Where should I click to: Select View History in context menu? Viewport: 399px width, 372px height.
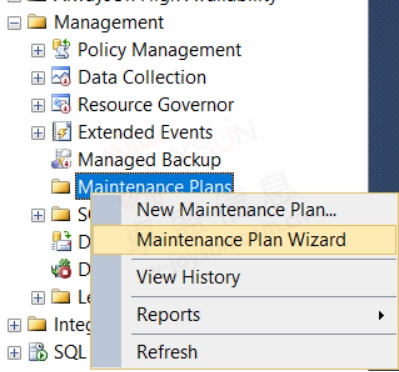(x=244, y=277)
